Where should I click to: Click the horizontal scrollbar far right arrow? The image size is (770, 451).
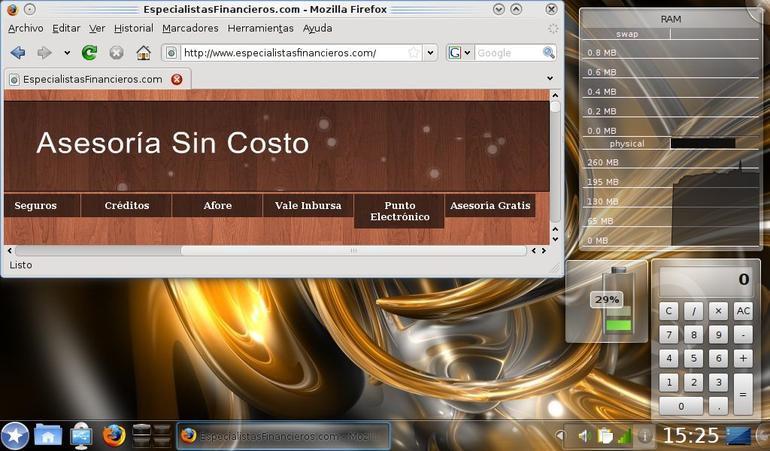pos(544,251)
